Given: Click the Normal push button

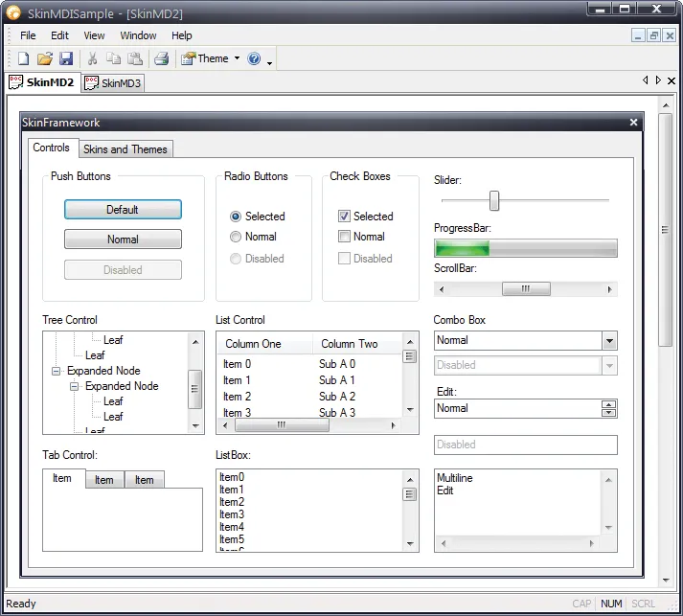Looking at the screenshot, I should (x=123, y=240).
